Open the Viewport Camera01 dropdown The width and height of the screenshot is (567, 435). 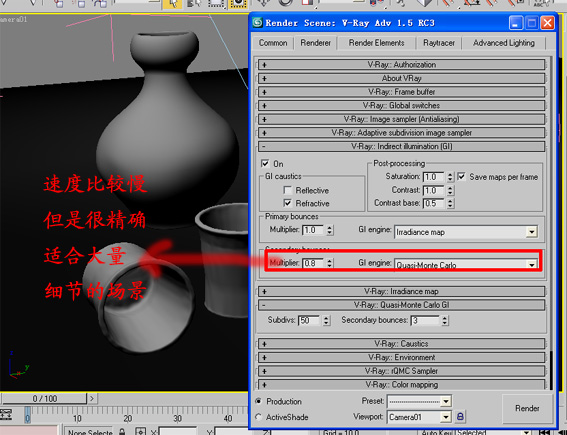(x=446, y=417)
